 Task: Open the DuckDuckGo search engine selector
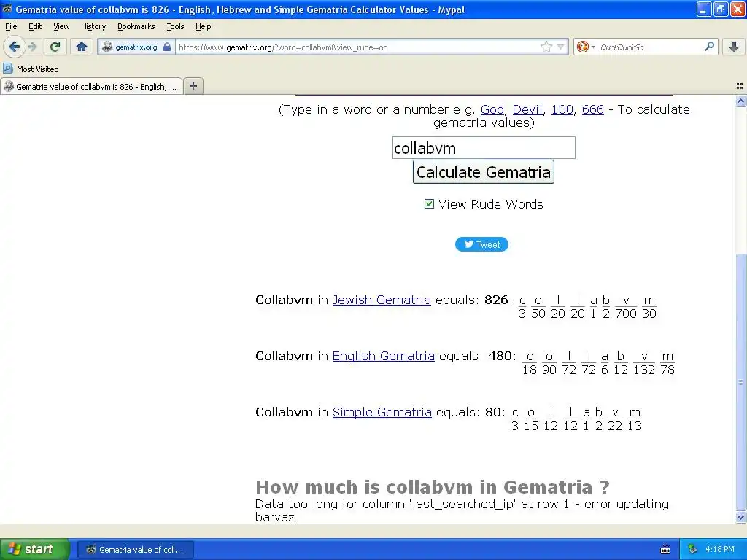coord(586,47)
